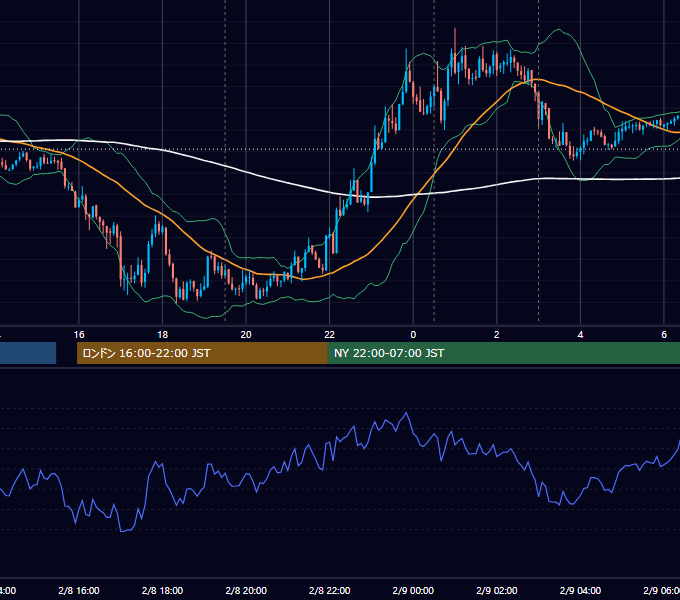
Task: Select the blue session bar left of ロンドン
Action: [28, 353]
